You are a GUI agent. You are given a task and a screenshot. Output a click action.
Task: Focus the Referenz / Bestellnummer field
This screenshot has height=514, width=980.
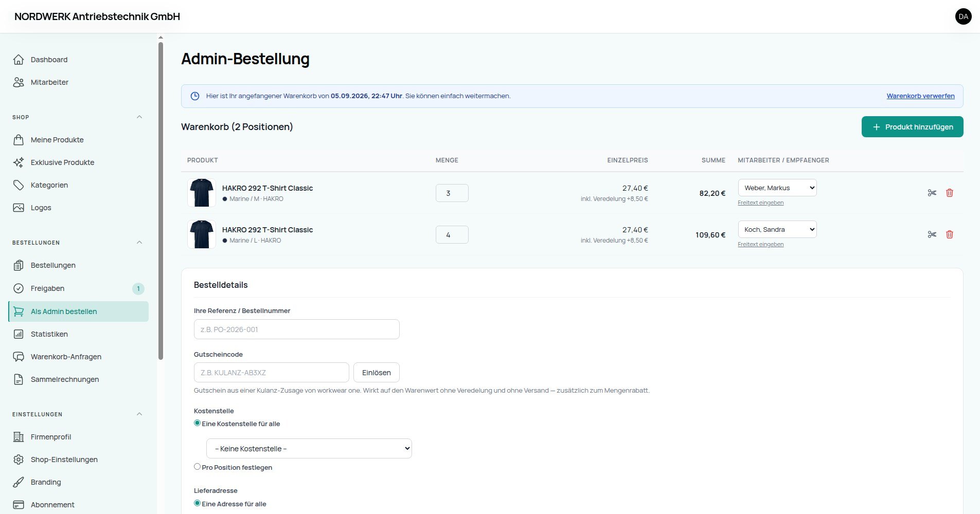[297, 329]
